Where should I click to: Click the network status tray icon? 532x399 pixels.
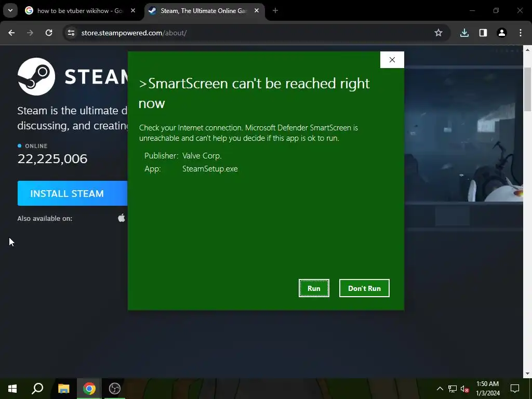click(x=453, y=389)
